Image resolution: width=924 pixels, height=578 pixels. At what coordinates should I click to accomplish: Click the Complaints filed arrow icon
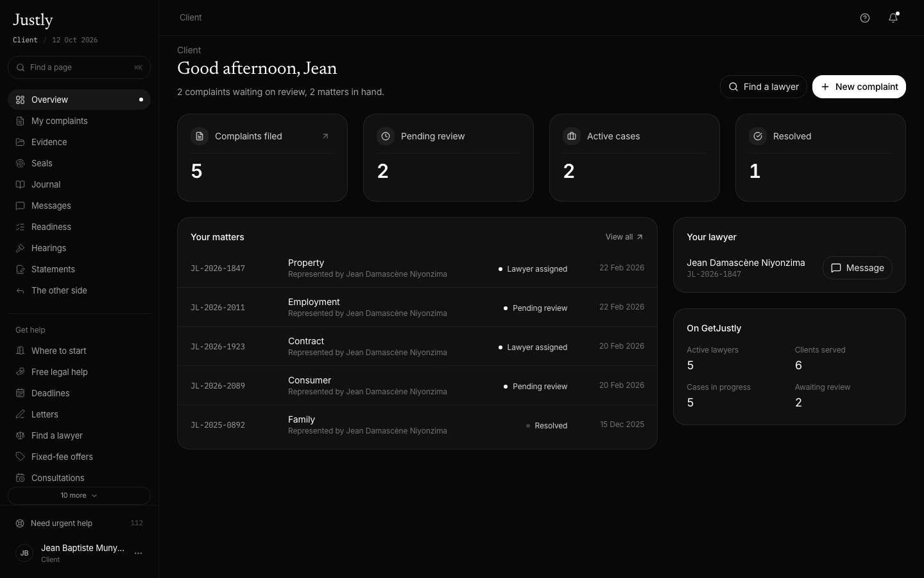click(x=325, y=136)
